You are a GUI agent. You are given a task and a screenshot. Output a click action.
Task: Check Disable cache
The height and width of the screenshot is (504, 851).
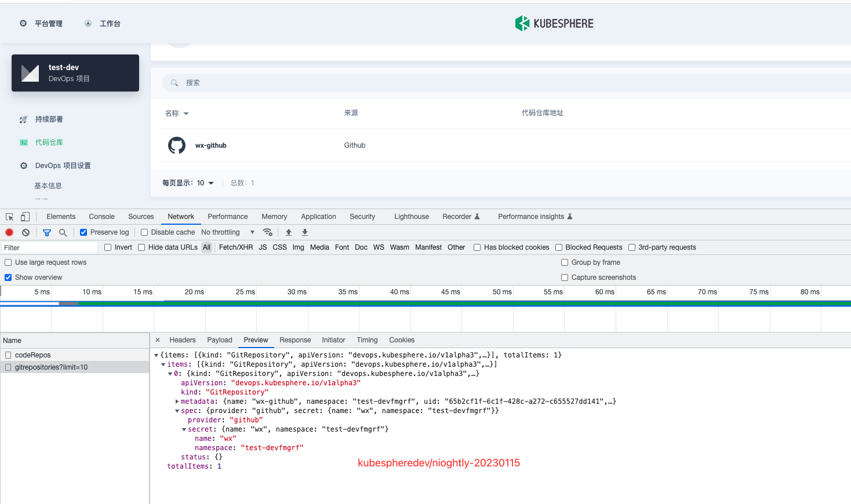[144, 232]
